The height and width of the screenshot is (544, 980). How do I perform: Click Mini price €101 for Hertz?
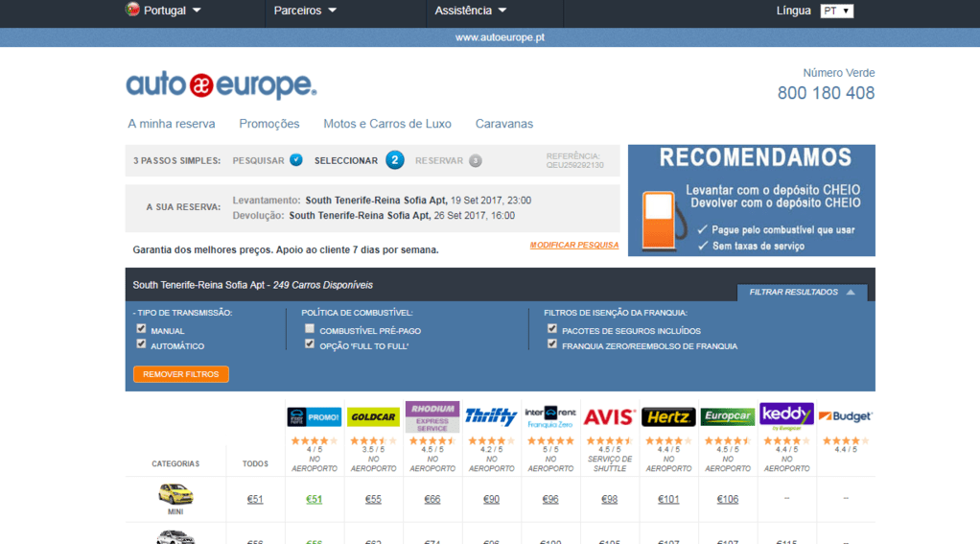pyautogui.click(x=668, y=499)
